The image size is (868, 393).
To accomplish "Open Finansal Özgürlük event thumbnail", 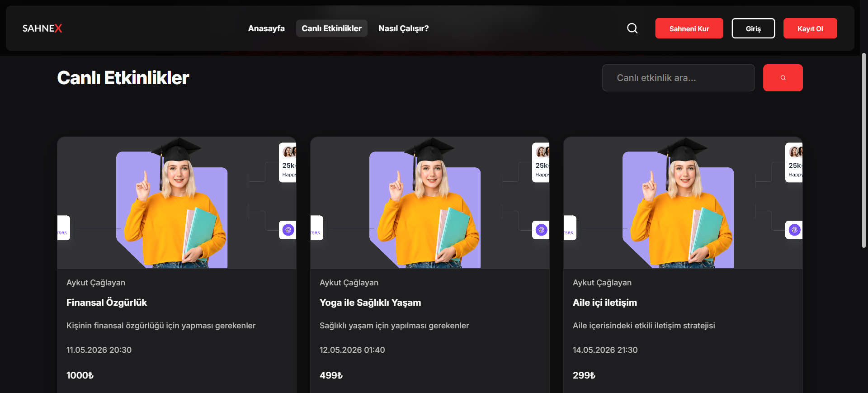I will point(177,203).
